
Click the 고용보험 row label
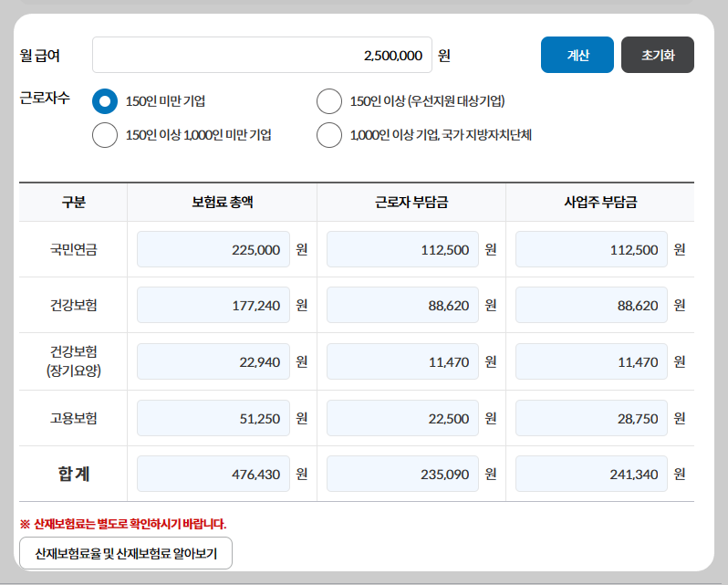73,419
